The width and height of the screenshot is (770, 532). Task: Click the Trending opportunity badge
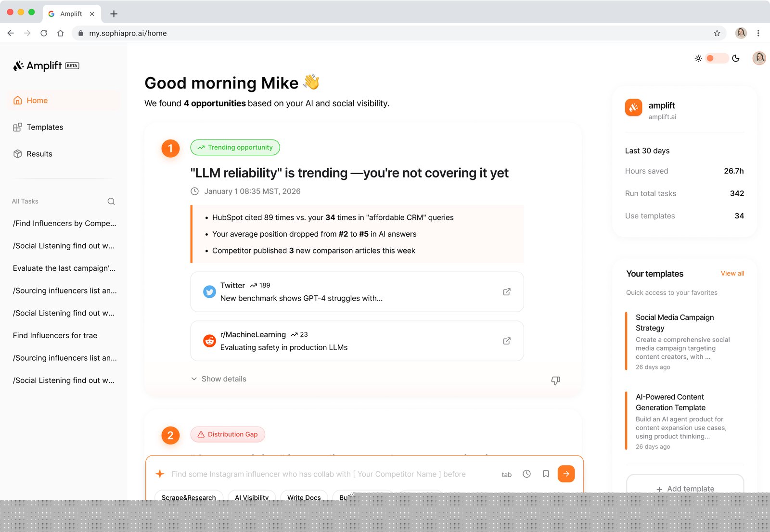pyautogui.click(x=235, y=148)
